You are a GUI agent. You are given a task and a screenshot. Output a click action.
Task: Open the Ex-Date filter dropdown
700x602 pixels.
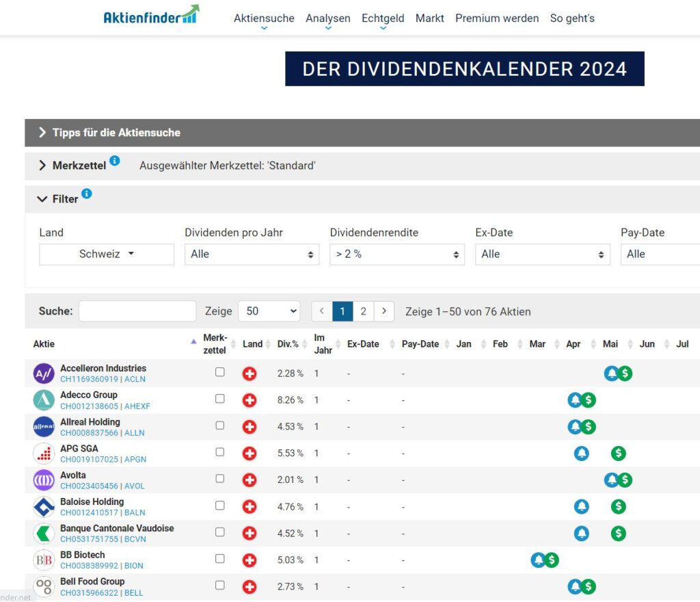pyautogui.click(x=542, y=254)
